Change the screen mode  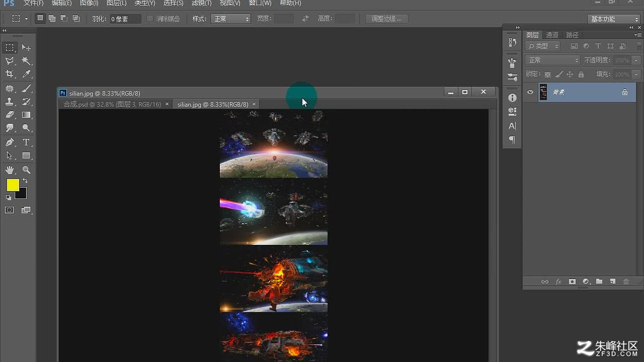coord(26,210)
